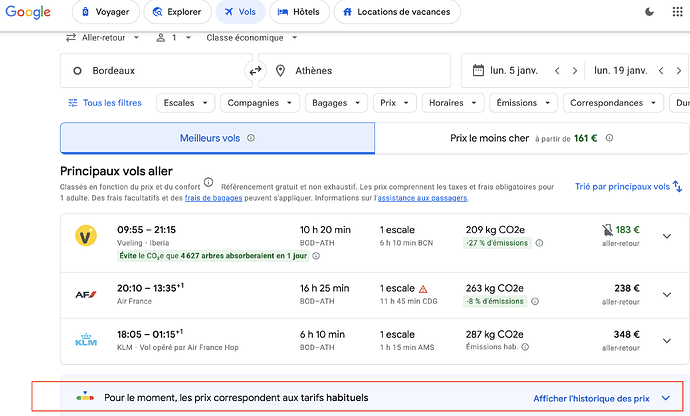Screen dimensions: 690x416
Task: Click next day arrow for lun. 5 janv.
Action: click(x=575, y=70)
